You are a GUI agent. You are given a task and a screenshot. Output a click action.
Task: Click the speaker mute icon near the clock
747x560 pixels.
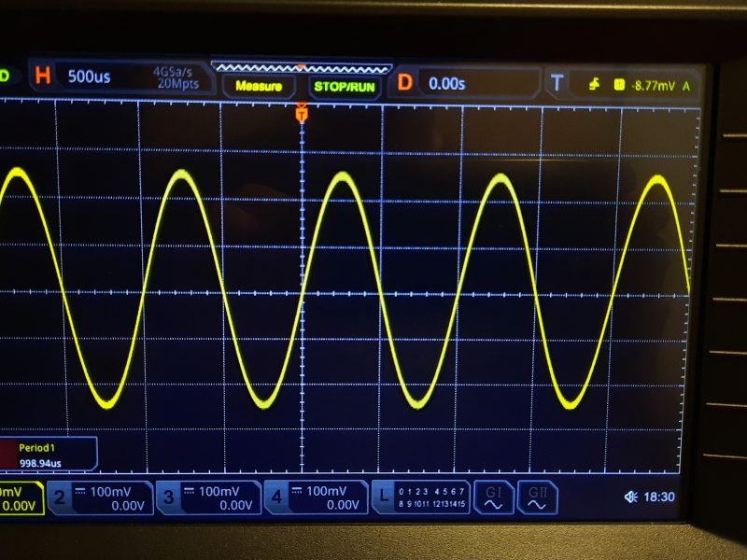(633, 495)
